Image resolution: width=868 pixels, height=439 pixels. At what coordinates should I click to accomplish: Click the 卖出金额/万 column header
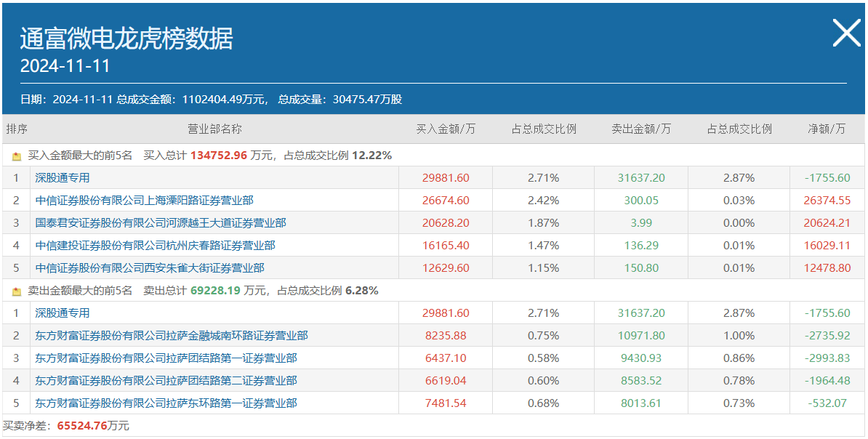[x=641, y=129]
